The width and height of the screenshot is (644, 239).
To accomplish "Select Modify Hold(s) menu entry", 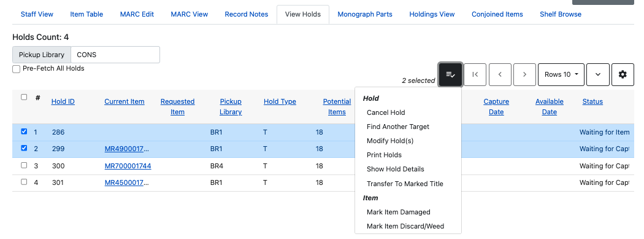I will click(x=389, y=141).
